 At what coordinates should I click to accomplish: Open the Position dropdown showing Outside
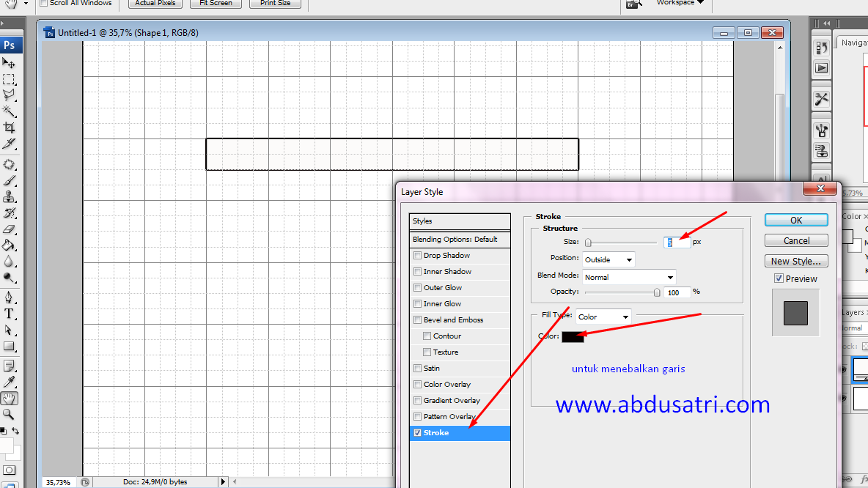coord(608,259)
